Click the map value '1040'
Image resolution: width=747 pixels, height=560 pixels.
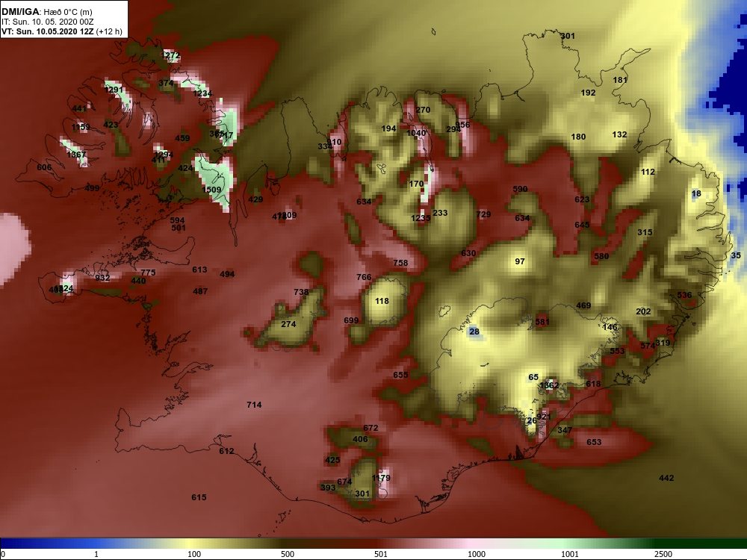tap(416, 133)
